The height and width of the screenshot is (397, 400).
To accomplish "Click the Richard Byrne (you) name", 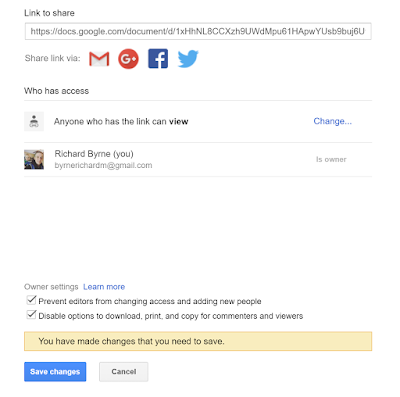I will 94,154.
